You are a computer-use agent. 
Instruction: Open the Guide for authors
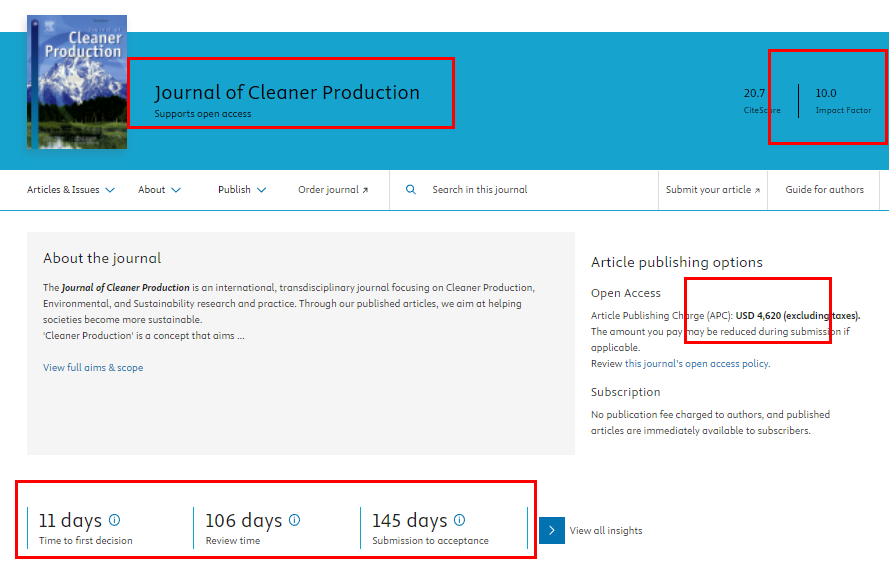click(824, 190)
